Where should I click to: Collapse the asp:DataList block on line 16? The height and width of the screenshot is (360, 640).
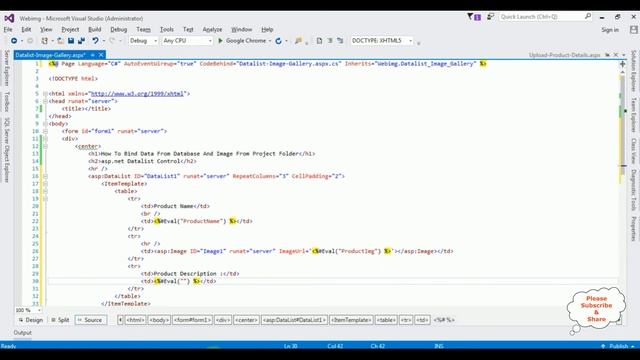tap(45, 176)
